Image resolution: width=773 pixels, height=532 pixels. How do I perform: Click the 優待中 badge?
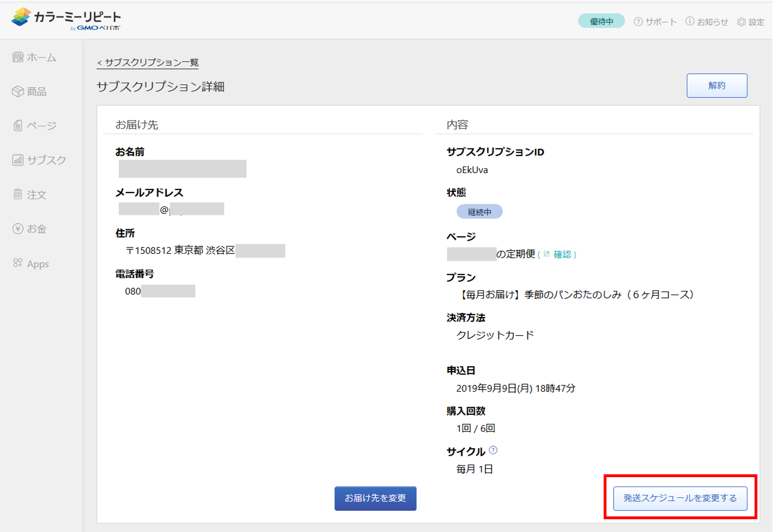coord(601,21)
